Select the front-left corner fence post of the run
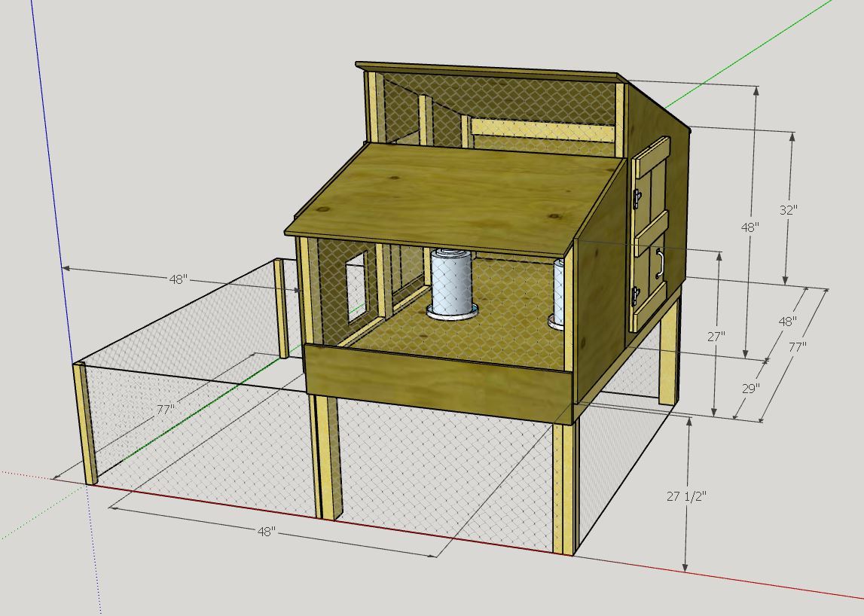The width and height of the screenshot is (864, 616). pos(87,422)
